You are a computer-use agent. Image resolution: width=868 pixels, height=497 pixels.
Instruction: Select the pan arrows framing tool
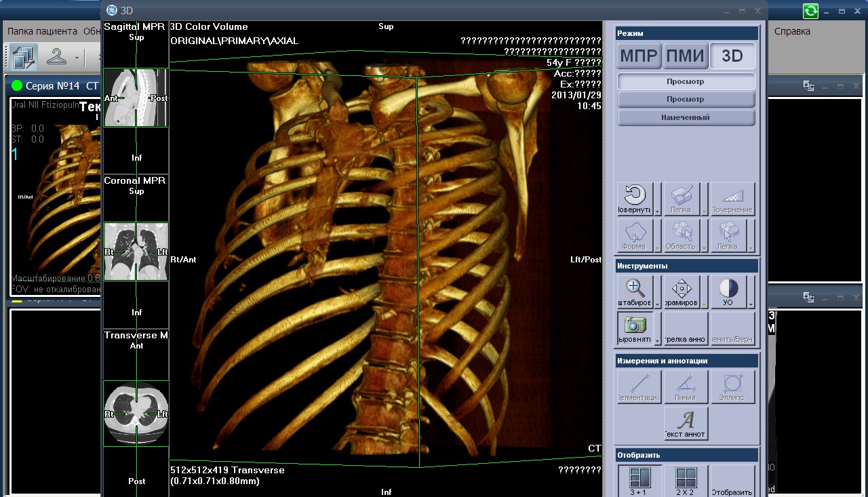681,292
